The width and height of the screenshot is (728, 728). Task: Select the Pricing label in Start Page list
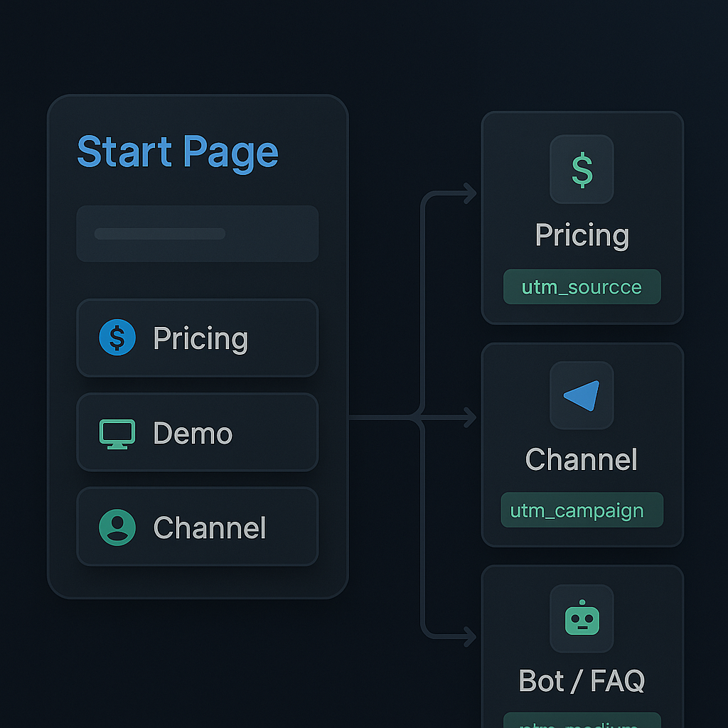tap(200, 338)
